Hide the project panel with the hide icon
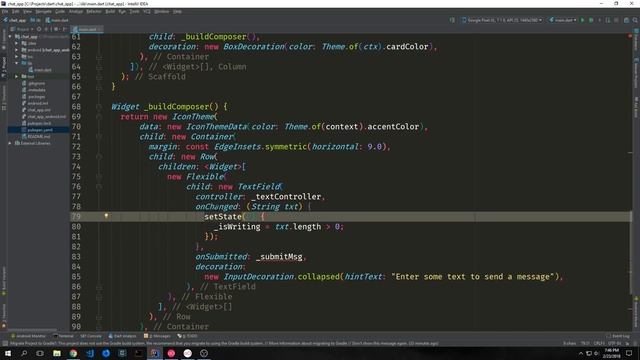The height and width of the screenshot is (360, 640). pos(64,29)
